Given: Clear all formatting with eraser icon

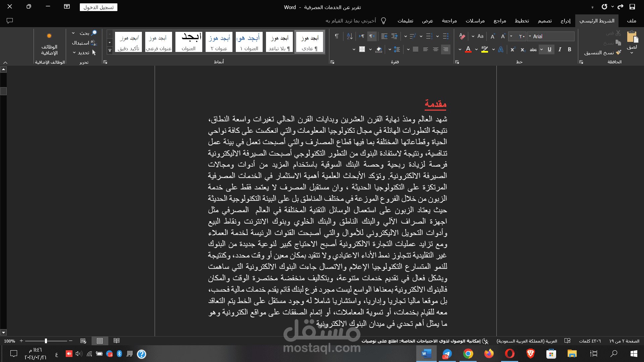Looking at the screenshot, I should tap(462, 36).
